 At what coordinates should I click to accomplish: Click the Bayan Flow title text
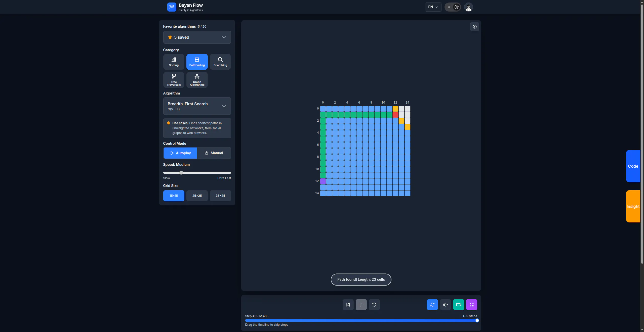tap(190, 5)
